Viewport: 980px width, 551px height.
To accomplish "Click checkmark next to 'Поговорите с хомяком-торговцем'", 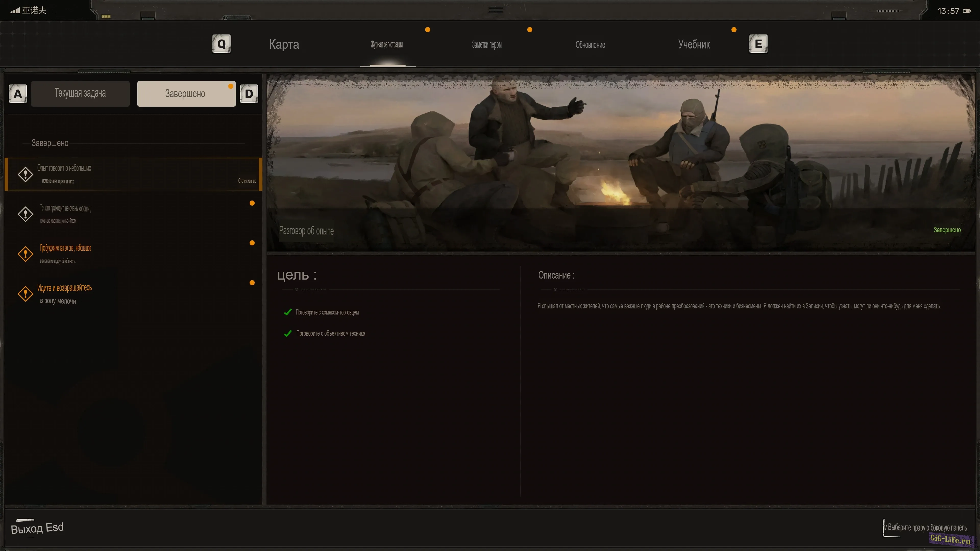I will [x=288, y=312].
